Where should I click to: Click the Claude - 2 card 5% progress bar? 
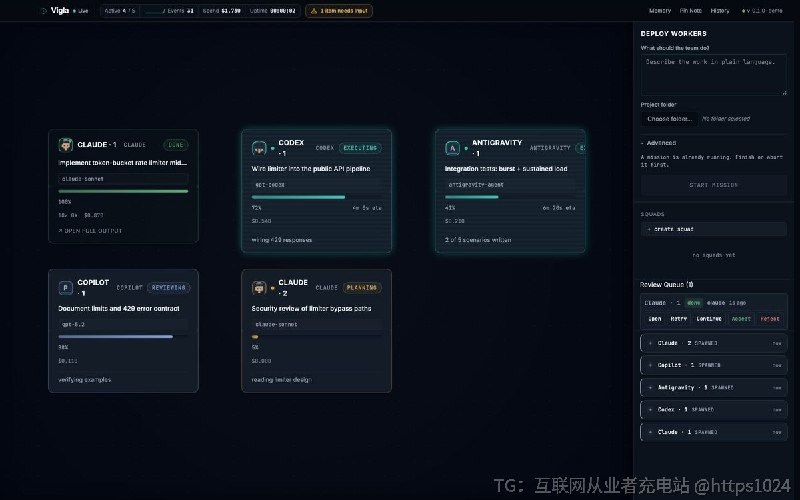pos(316,337)
